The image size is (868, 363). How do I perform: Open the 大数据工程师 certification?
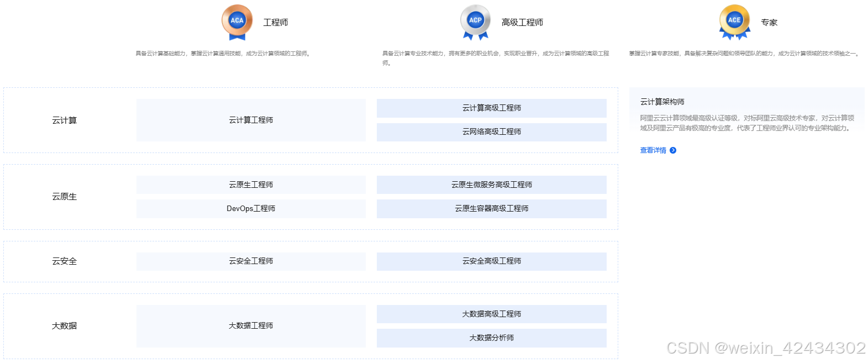tap(251, 326)
